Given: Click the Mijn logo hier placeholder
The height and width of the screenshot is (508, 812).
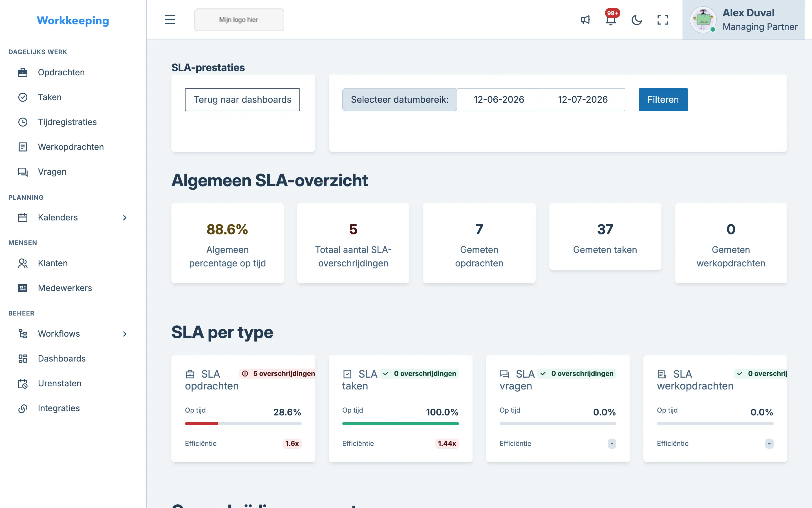Looking at the screenshot, I should (239, 20).
